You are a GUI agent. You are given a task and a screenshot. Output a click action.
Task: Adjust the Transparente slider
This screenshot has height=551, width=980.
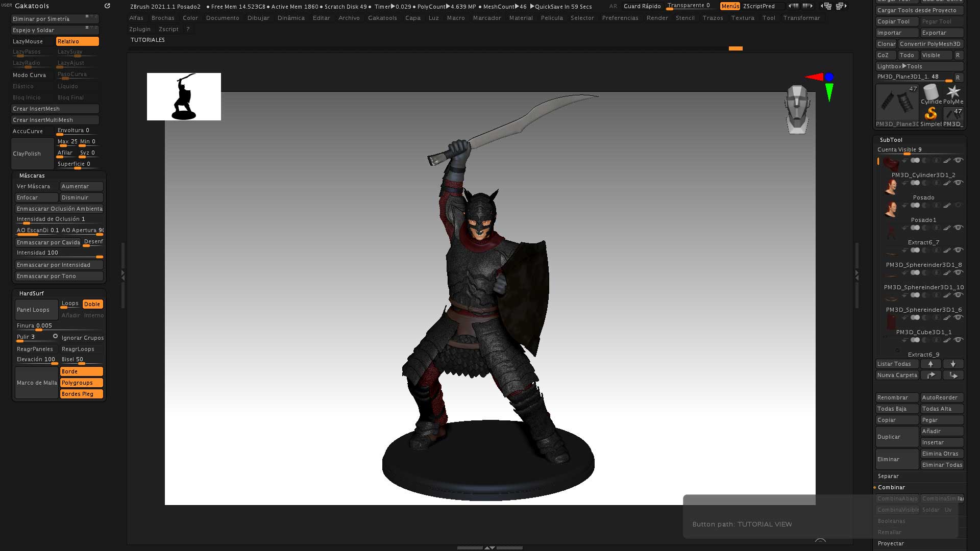tap(692, 6)
